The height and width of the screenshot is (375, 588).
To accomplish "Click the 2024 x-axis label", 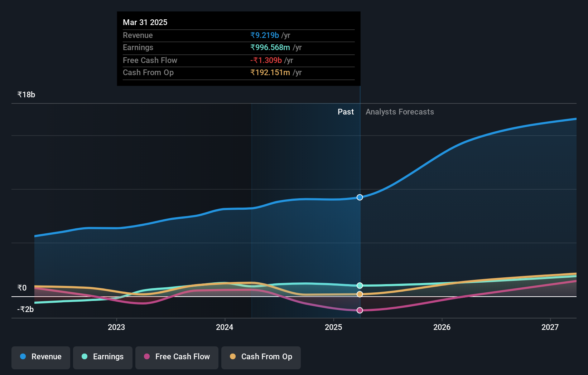I will [x=225, y=327].
